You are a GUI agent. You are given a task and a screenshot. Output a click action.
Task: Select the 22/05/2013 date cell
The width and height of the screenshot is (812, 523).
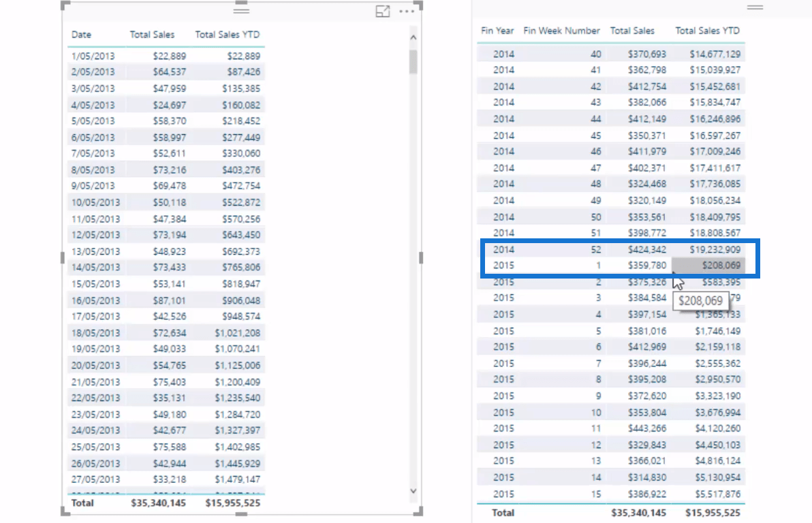pos(95,398)
